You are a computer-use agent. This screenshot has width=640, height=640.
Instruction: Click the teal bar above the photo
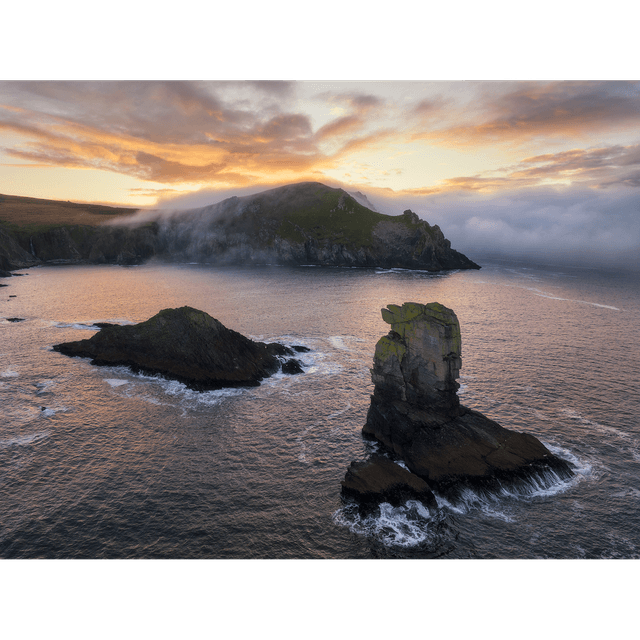[x=320, y=40]
